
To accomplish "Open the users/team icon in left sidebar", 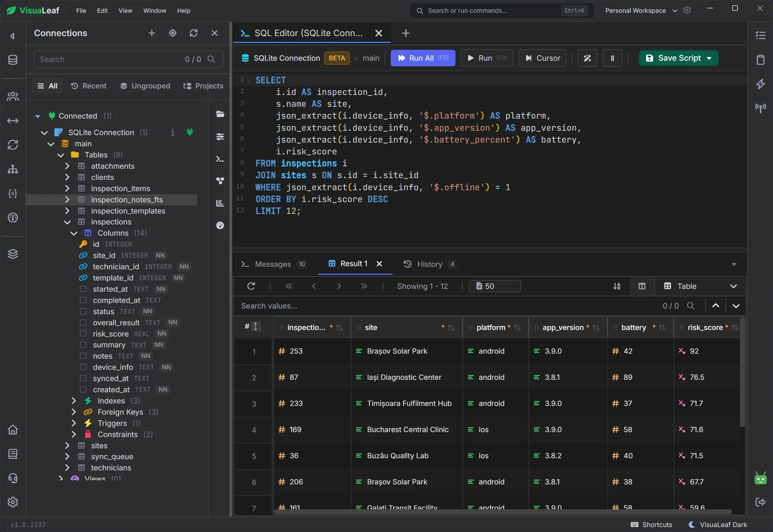I will click(x=13, y=97).
